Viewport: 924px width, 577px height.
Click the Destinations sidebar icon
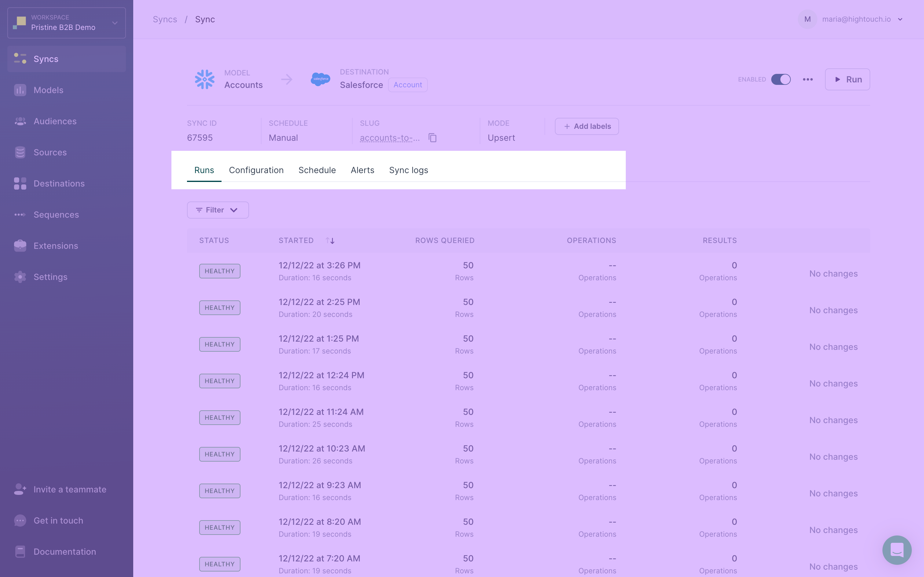point(20,183)
